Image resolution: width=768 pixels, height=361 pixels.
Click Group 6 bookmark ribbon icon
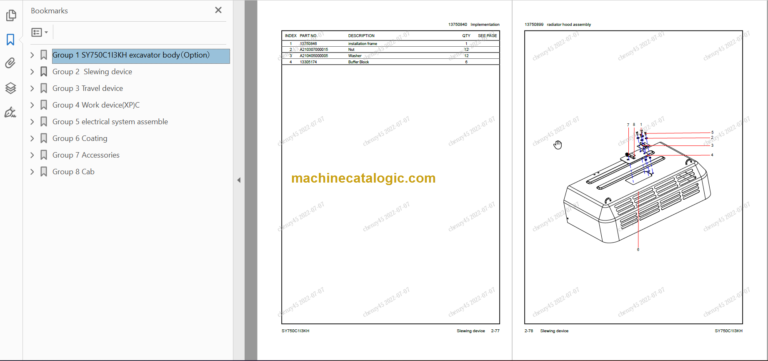point(44,139)
